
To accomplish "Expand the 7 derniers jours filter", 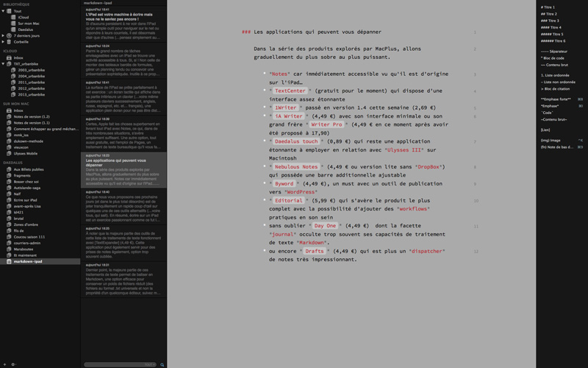I will [3, 35].
